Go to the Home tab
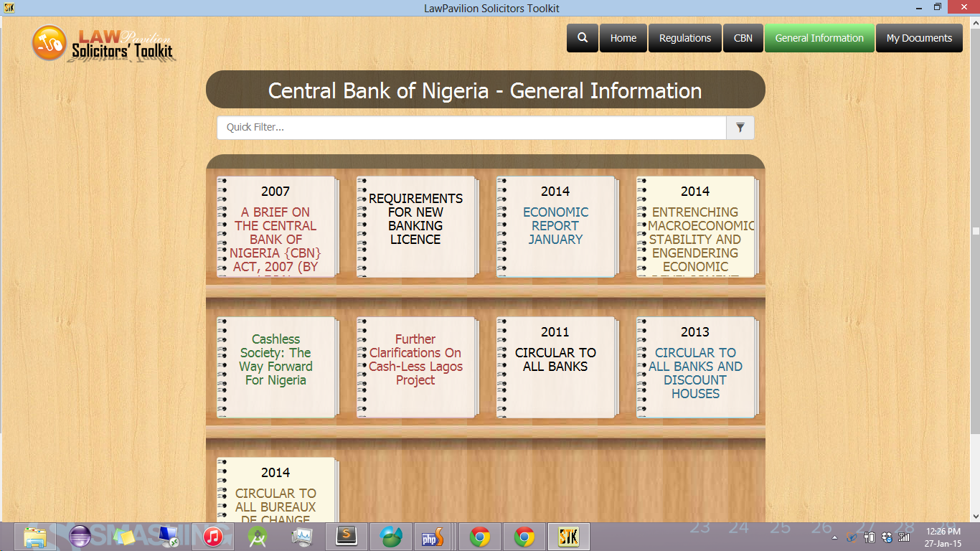980x551 pixels. 623,38
